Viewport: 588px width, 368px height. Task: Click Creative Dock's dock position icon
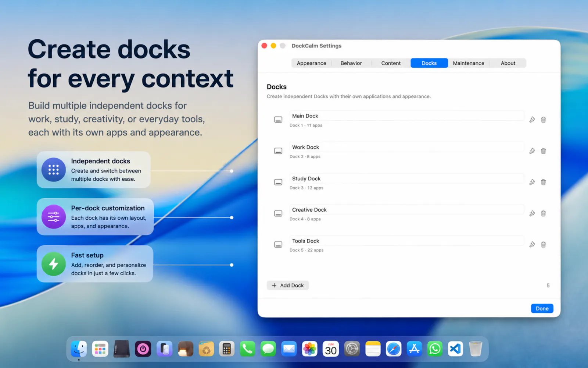click(x=278, y=213)
